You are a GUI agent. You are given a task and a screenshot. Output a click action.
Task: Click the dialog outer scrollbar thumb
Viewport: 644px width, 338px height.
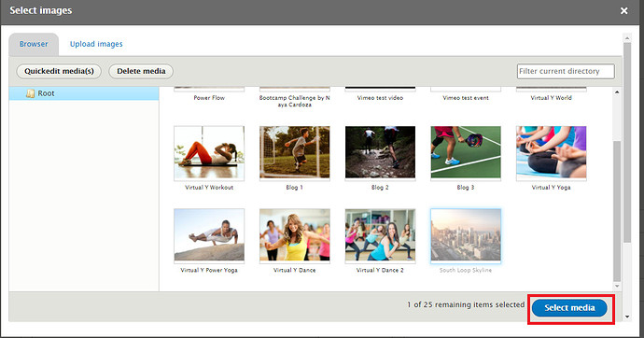point(627,143)
